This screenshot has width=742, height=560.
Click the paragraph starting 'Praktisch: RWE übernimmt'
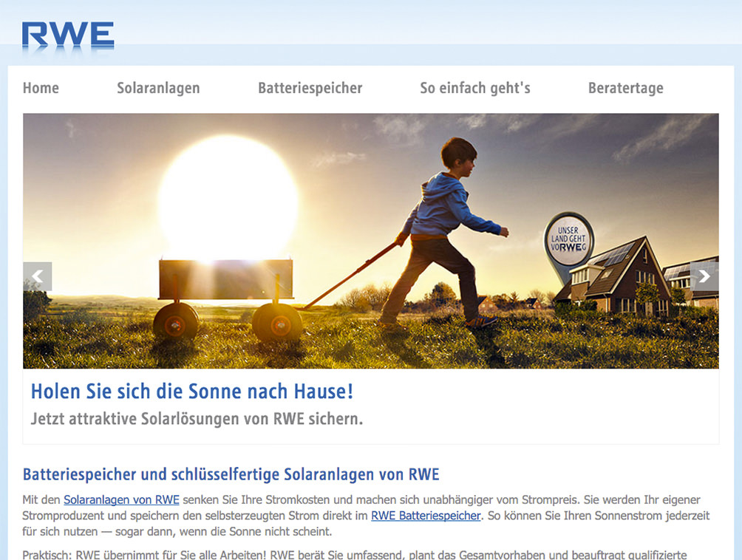tap(355, 554)
